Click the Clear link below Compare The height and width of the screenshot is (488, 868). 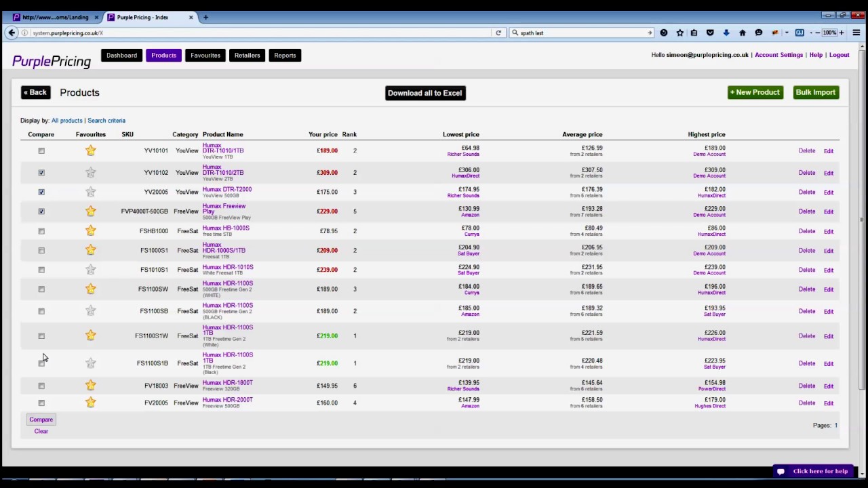pos(41,431)
